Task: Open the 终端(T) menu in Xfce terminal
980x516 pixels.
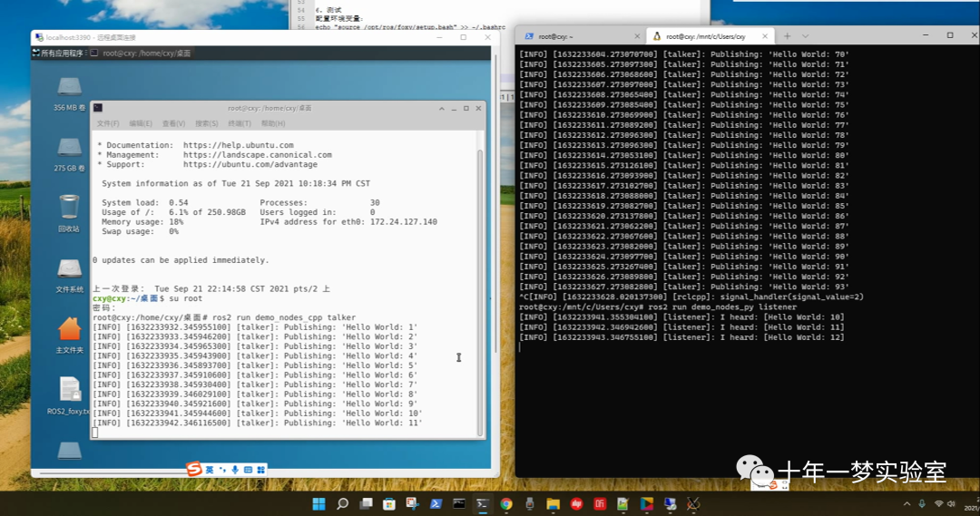Action: click(240, 123)
